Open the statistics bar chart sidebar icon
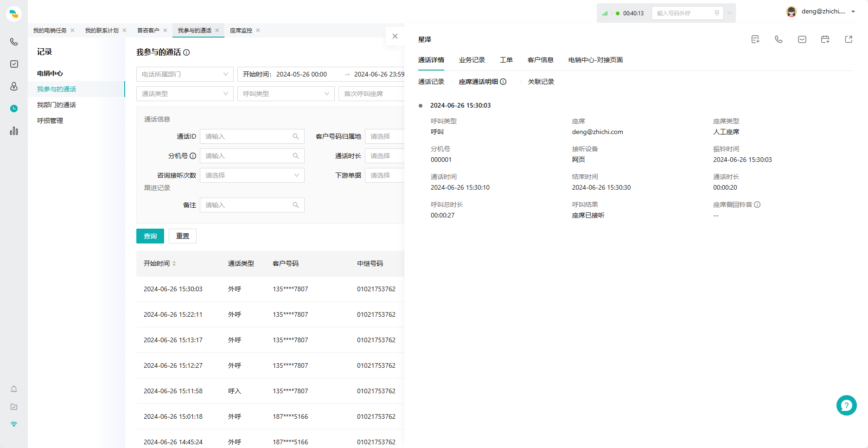The height and width of the screenshot is (448, 868). pos(14,131)
